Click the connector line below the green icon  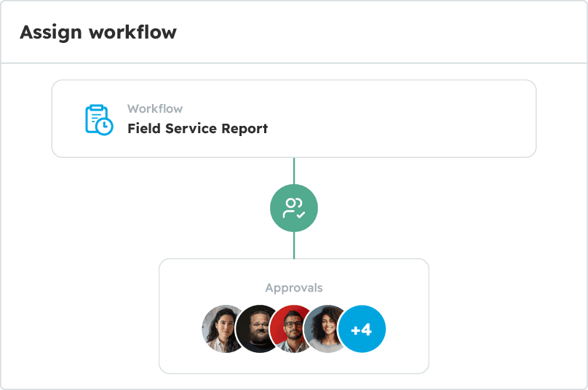tap(294, 245)
